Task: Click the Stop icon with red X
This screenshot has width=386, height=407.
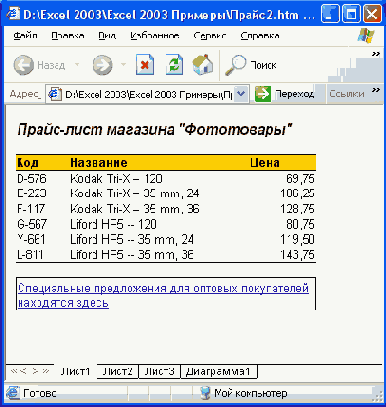Action: tap(145, 65)
